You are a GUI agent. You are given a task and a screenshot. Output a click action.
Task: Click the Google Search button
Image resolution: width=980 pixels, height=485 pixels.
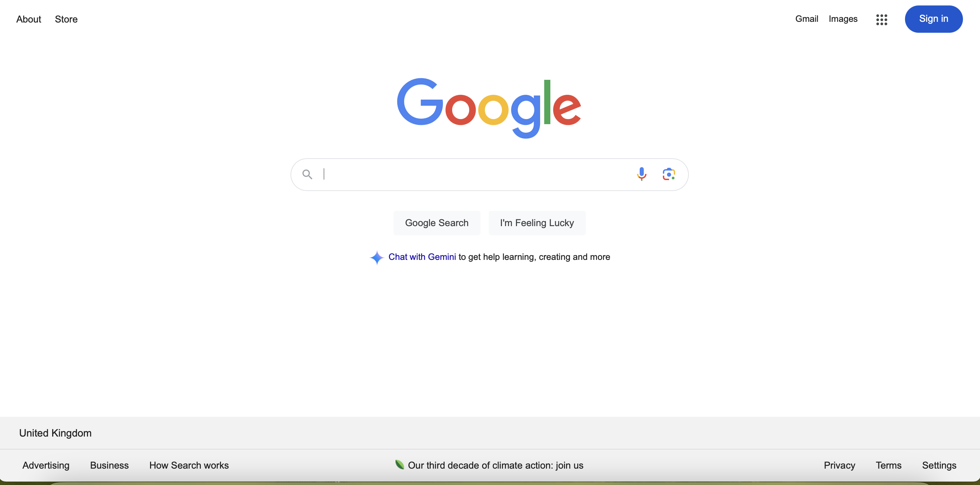437,223
